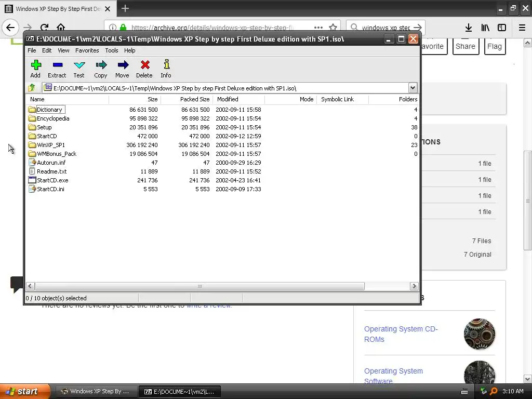Click the 3:10 AM taskbar clock
The image size is (532, 399).
pos(513,391)
